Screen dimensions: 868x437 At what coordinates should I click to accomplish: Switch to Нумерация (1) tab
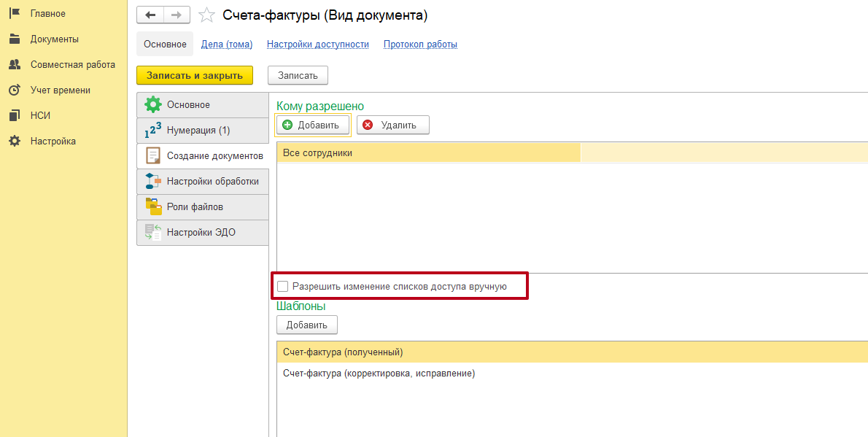198,131
